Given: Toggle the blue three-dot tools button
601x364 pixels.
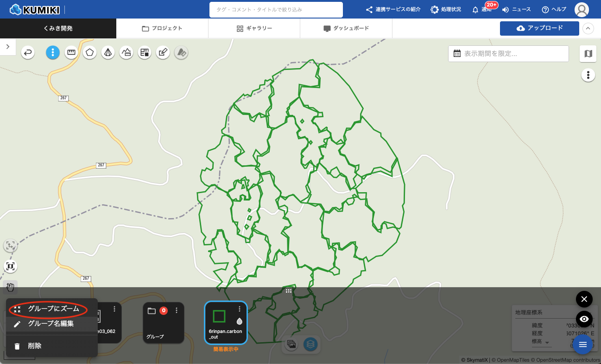Looking at the screenshot, I should [x=53, y=53].
